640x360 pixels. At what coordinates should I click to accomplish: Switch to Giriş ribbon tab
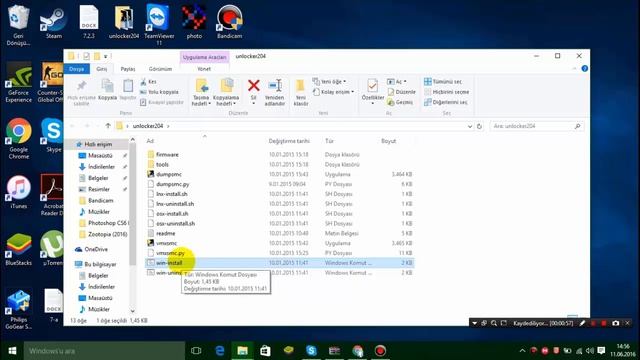101,69
